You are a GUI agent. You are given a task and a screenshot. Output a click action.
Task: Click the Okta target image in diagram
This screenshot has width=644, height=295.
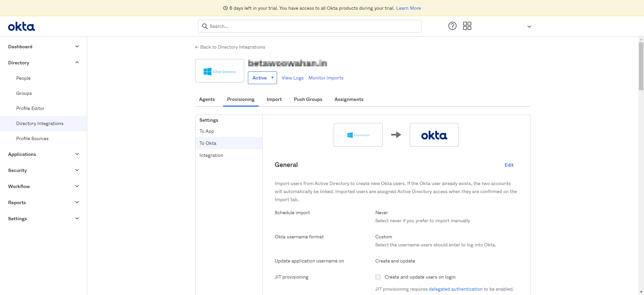point(434,135)
